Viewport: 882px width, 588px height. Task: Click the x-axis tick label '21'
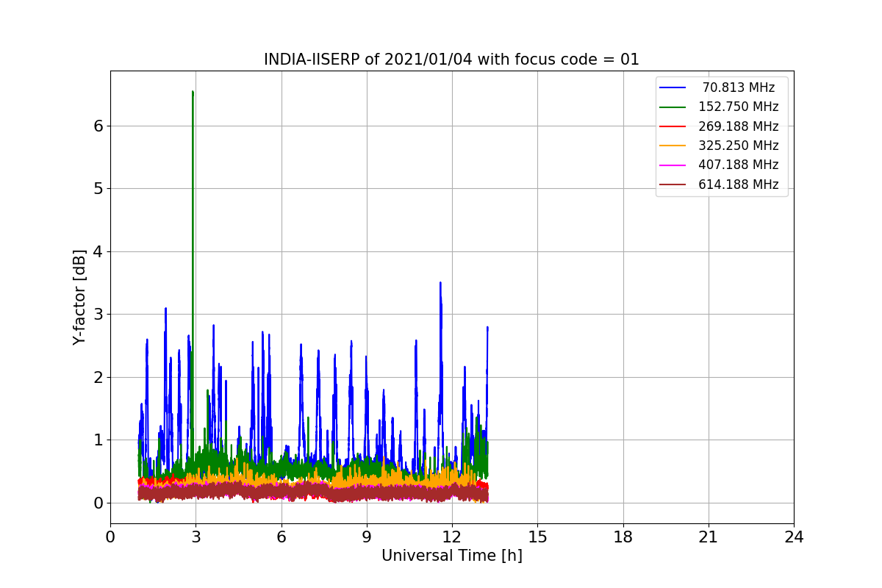click(x=709, y=537)
